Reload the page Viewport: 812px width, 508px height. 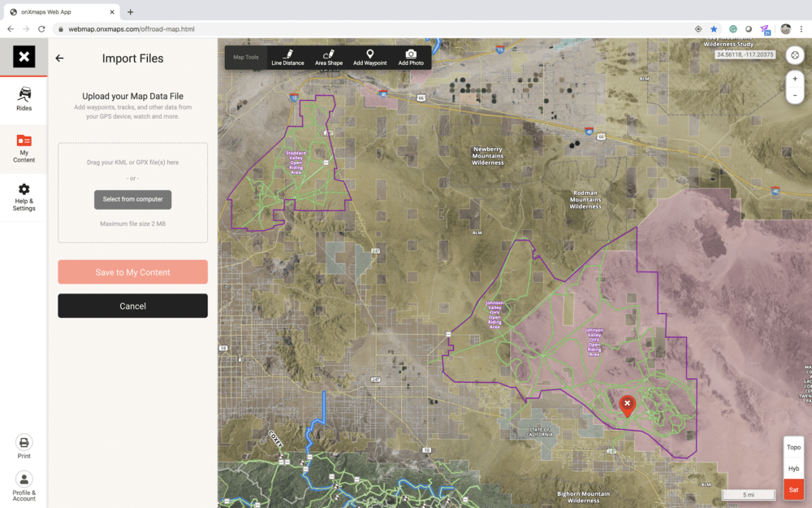tap(41, 29)
